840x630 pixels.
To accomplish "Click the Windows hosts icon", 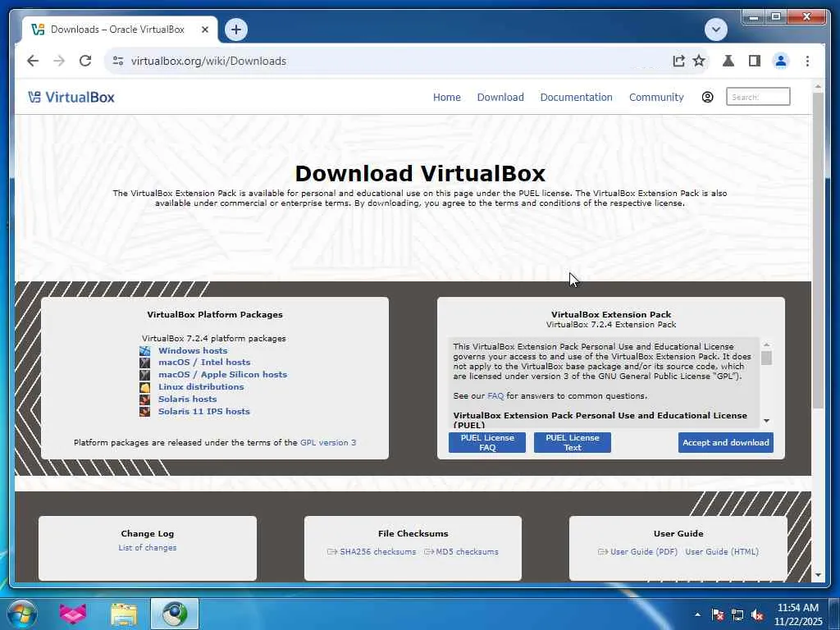I will pos(144,350).
